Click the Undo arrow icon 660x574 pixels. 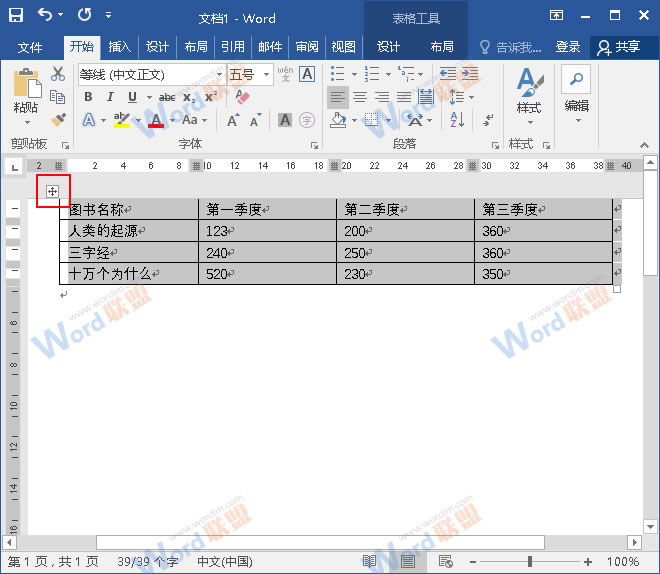pyautogui.click(x=45, y=15)
